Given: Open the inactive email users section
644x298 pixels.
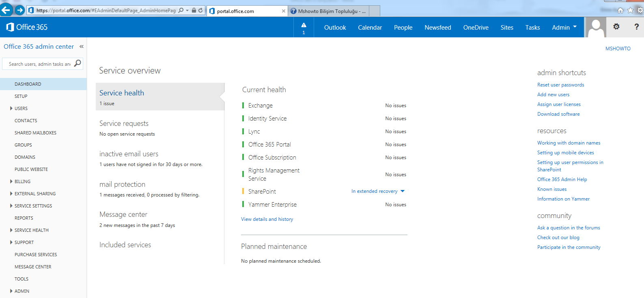Looking at the screenshot, I should coord(129,154).
